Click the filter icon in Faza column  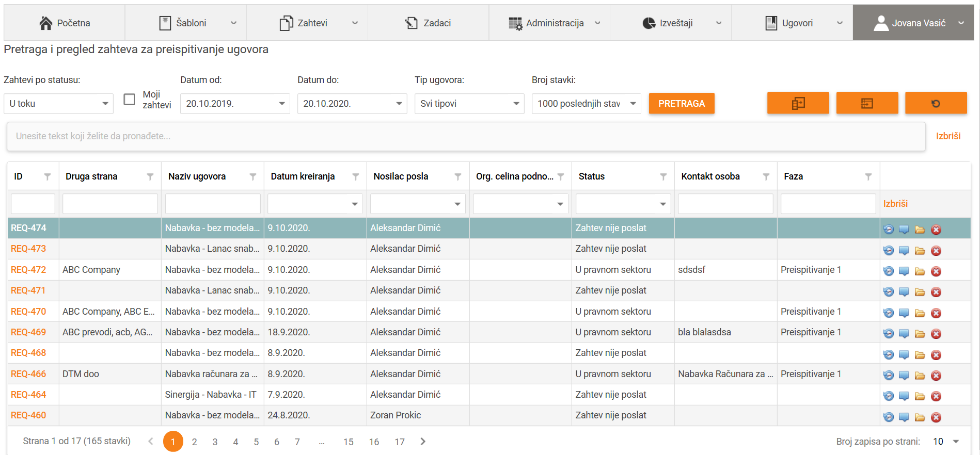(868, 177)
